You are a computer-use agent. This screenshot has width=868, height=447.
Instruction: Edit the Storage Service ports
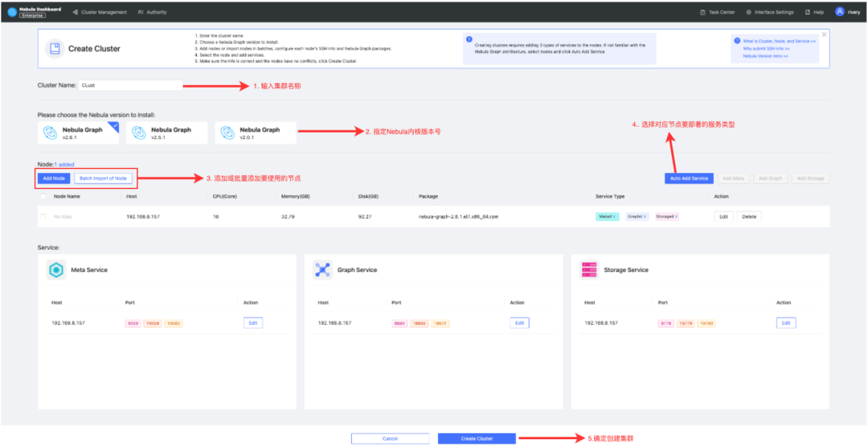click(786, 323)
